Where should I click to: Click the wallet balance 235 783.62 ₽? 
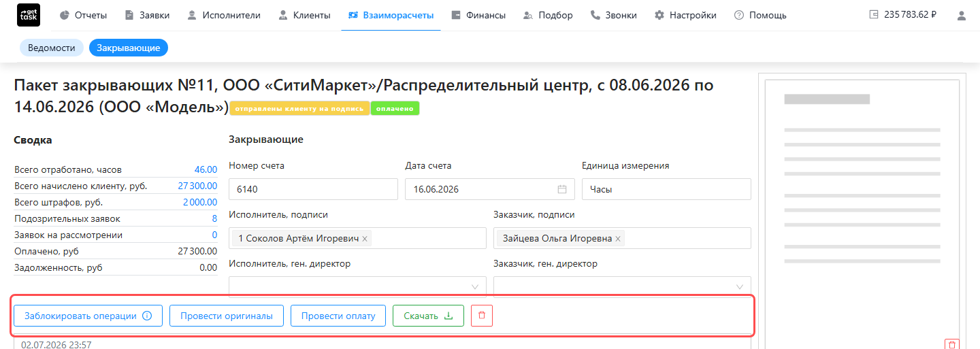902,14
